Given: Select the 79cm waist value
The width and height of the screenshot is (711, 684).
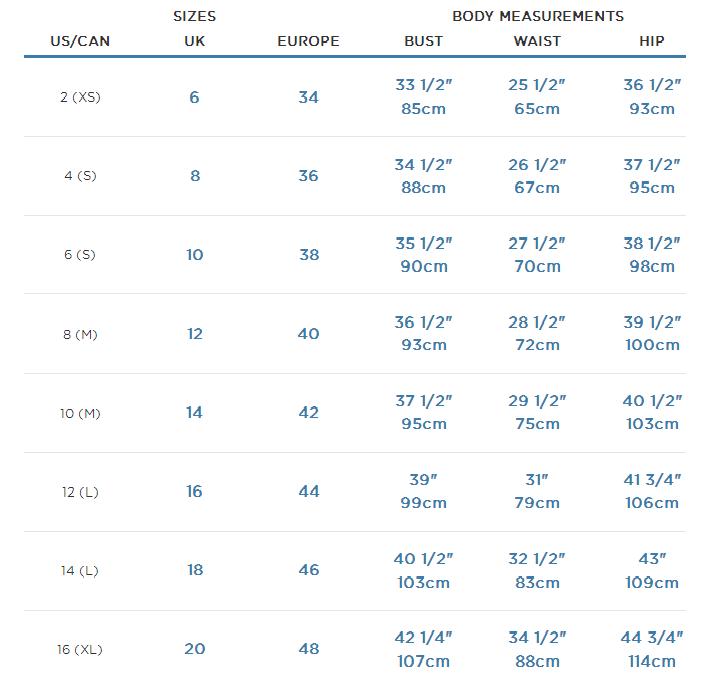Looking at the screenshot, I should coord(537,503).
